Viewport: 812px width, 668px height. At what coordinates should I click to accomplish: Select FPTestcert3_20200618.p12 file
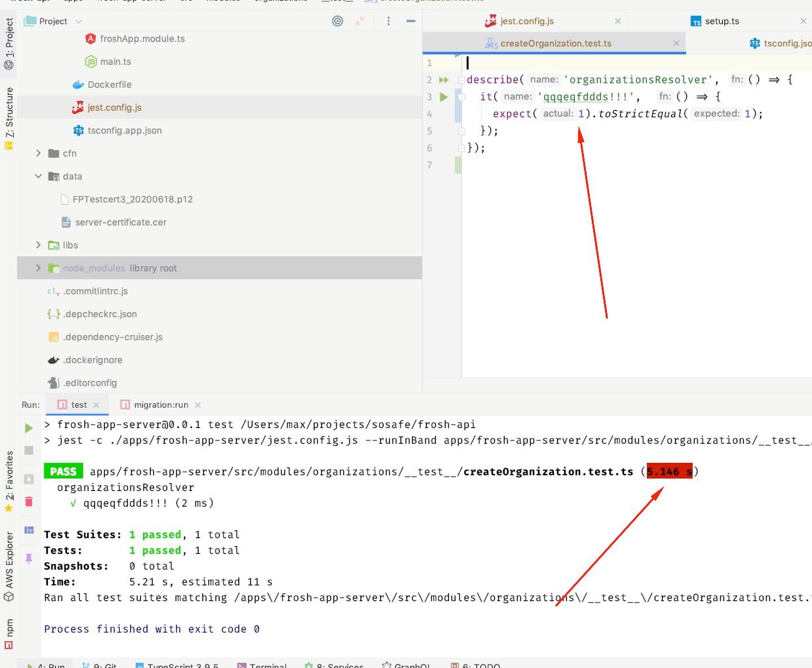pyautogui.click(x=126, y=199)
